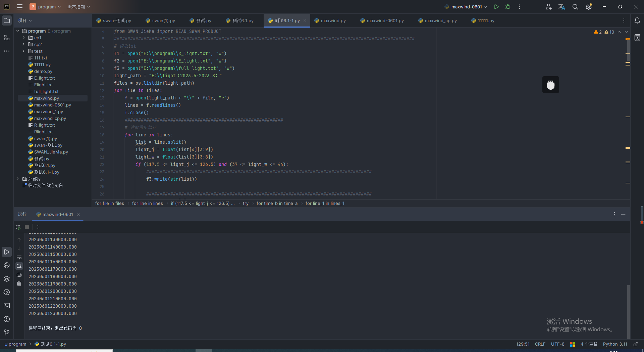Show more tool windows ellipsis

point(7,51)
